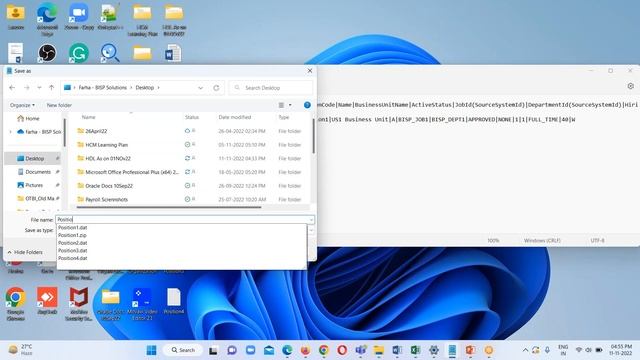Choose Position1.dat suggestion

[72, 228]
